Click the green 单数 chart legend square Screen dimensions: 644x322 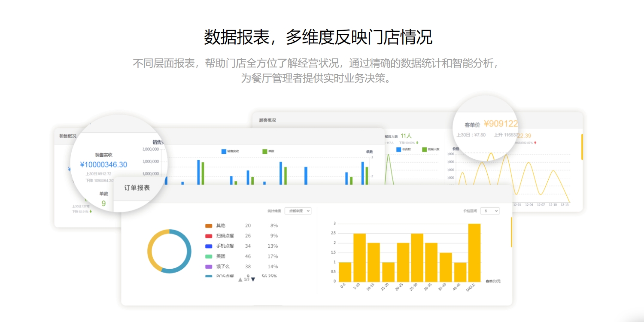[264, 151]
